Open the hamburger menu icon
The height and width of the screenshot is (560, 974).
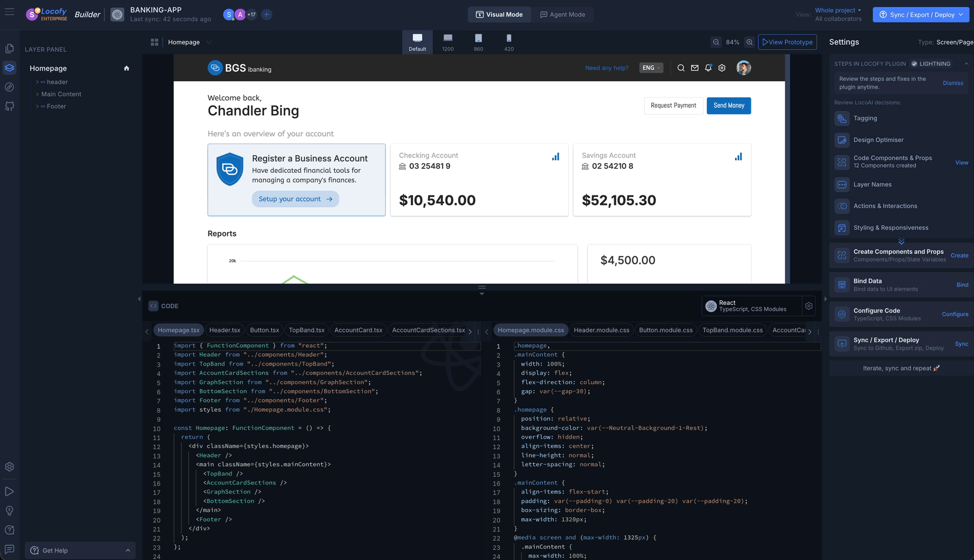tap(10, 12)
